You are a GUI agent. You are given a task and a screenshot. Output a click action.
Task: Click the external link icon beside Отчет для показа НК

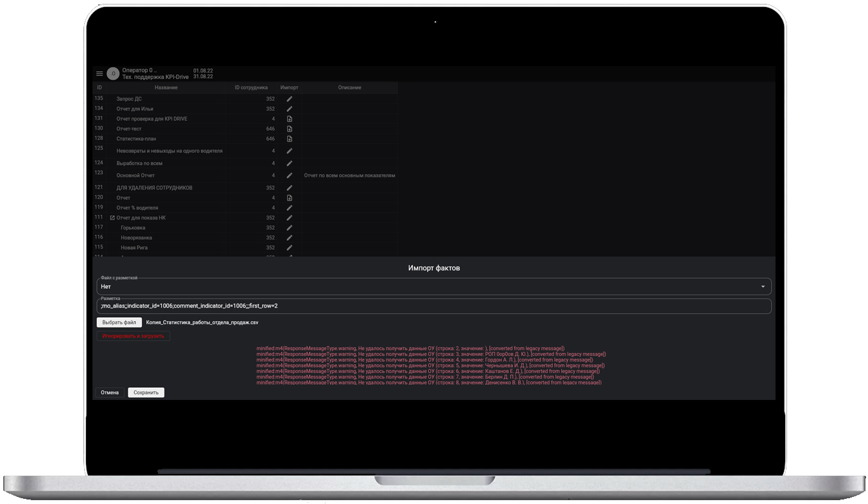click(x=112, y=218)
